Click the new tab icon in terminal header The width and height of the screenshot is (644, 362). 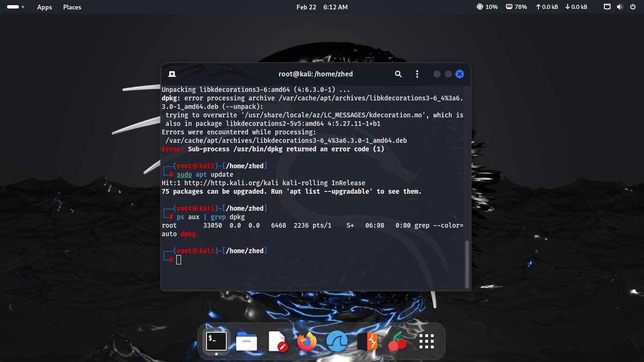click(172, 74)
